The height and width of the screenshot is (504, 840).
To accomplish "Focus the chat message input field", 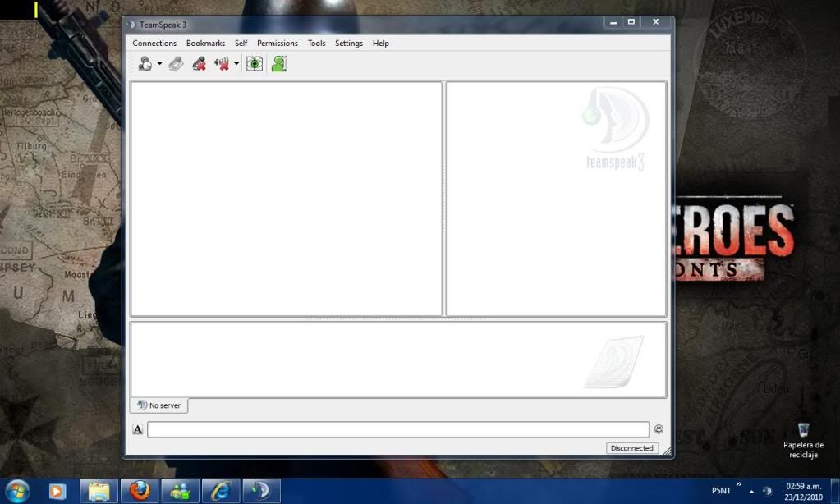I will [x=398, y=429].
